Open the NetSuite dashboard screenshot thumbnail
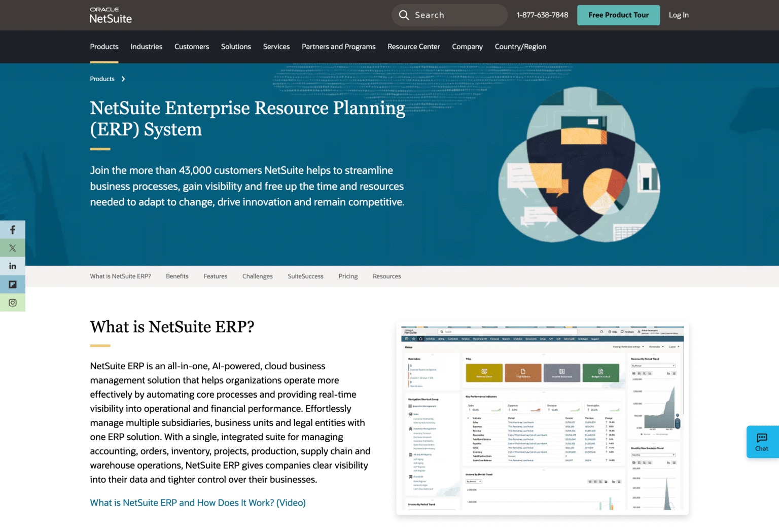The image size is (779, 532). 543,418
